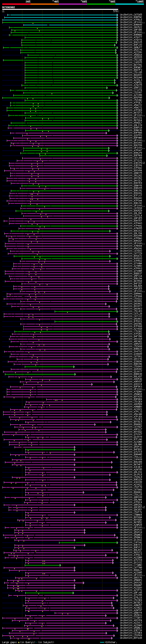Click the red 20% identity legend segment
The height and width of the screenshot is (644, 146).
(16, 4)
